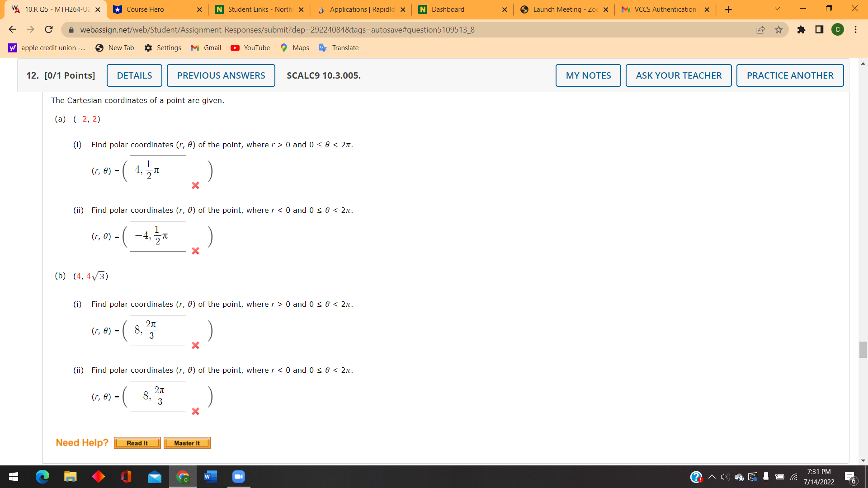Open the browser extensions puzzle icon

coord(802,29)
